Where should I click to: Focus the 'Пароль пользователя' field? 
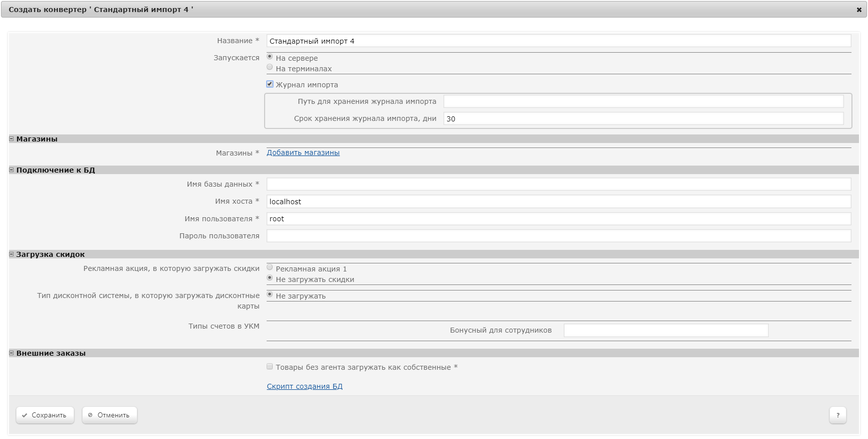pyautogui.click(x=559, y=236)
